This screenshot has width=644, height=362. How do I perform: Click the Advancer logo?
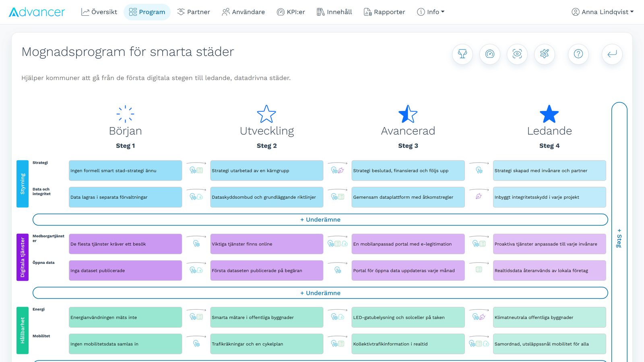37,12
